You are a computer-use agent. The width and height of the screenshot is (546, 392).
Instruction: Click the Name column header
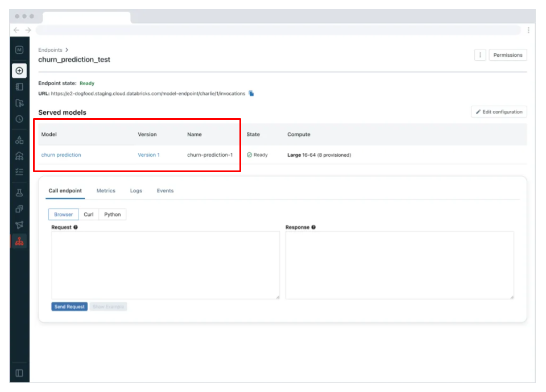click(x=195, y=134)
